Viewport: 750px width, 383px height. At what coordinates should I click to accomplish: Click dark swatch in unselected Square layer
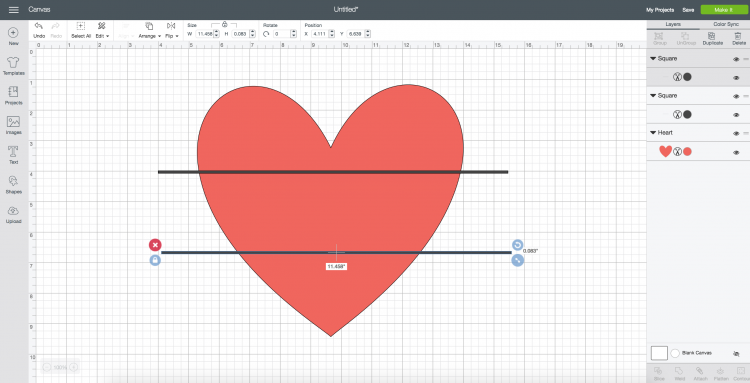coord(687,114)
